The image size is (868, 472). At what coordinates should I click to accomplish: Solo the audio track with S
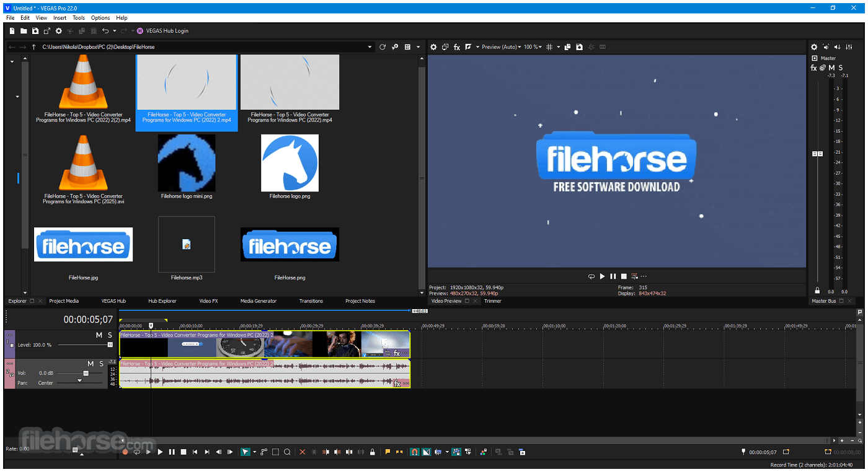pyautogui.click(x=102, y=364)
